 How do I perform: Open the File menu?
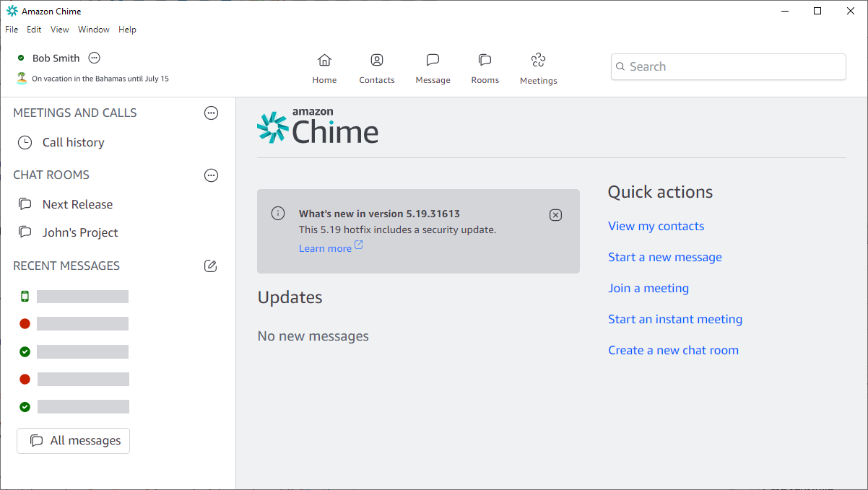click(x=12, y=29)
